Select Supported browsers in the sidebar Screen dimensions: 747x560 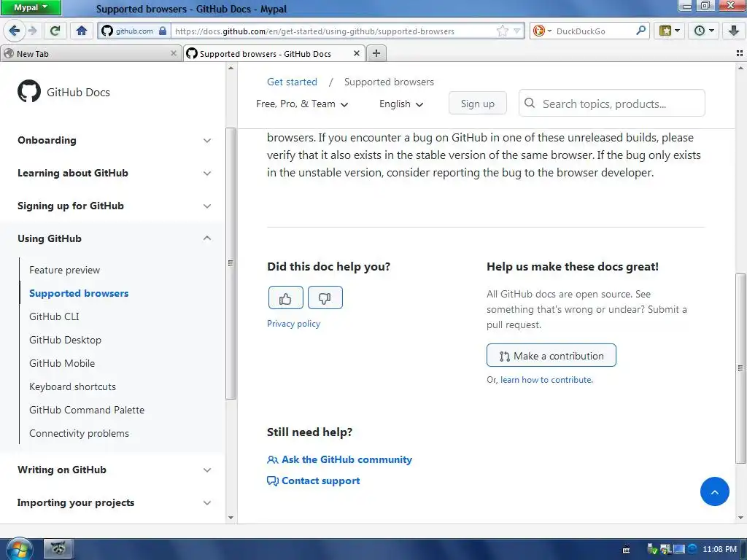(x=79, y=293)
